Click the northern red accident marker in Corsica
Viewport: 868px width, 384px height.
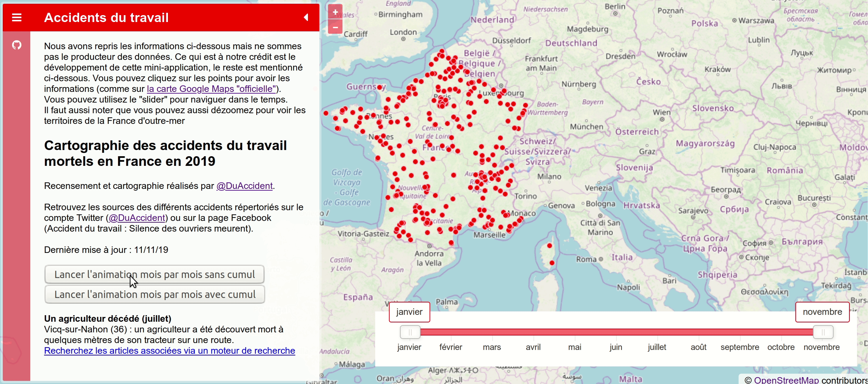point(550,246)
